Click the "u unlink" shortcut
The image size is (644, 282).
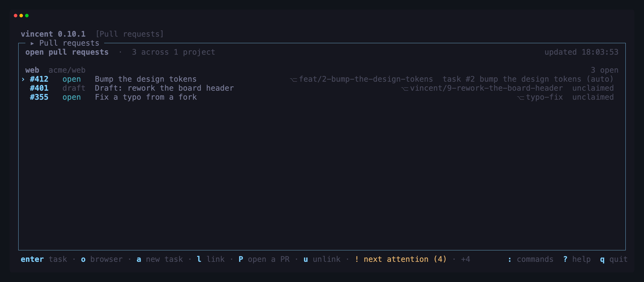pos(322,259)
